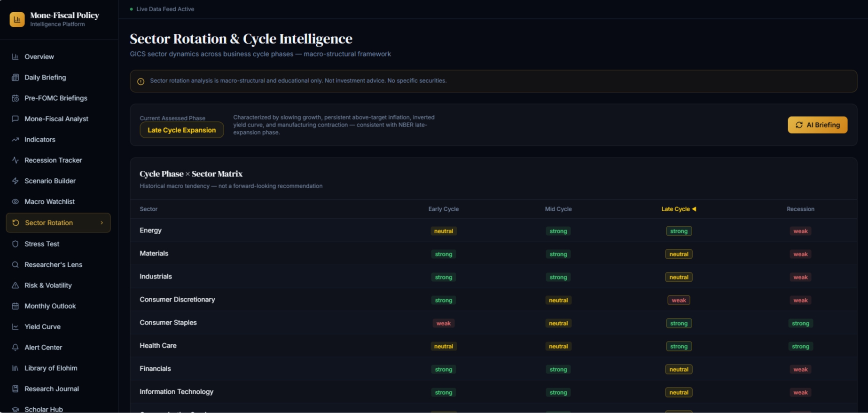Open the Overview page
This screenshot has width=868, height=413.
pos(58,56)
